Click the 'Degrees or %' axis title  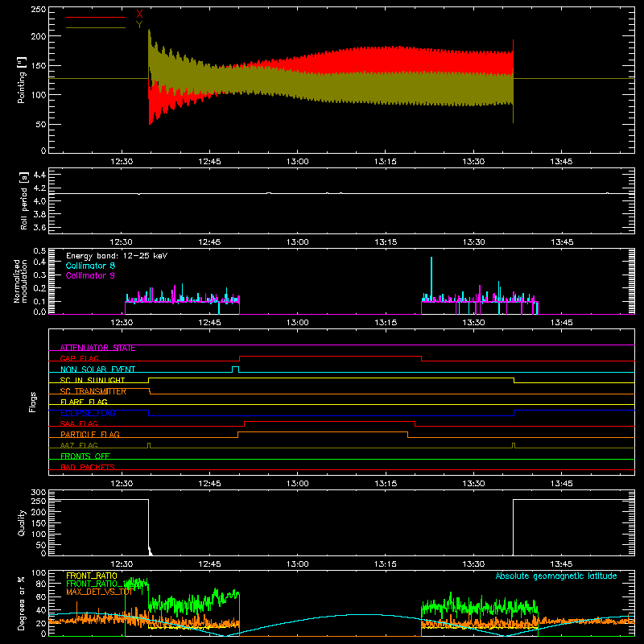pos(22,603)
